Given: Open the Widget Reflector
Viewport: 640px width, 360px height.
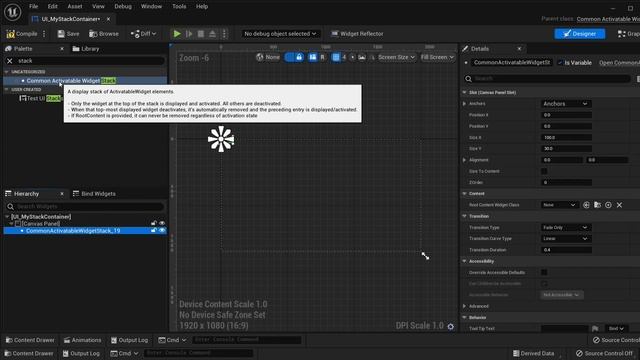Looking at the screenshot, I should point(358,34).
